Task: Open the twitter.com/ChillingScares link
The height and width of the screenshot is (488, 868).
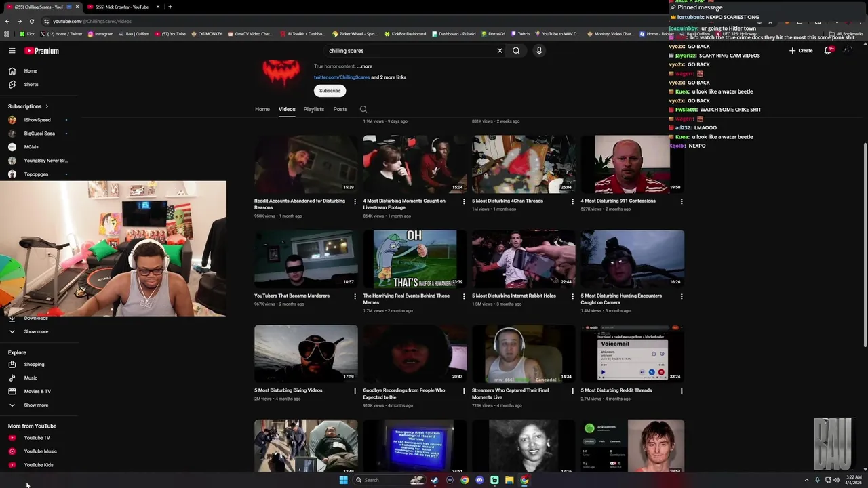Action: 342,77
